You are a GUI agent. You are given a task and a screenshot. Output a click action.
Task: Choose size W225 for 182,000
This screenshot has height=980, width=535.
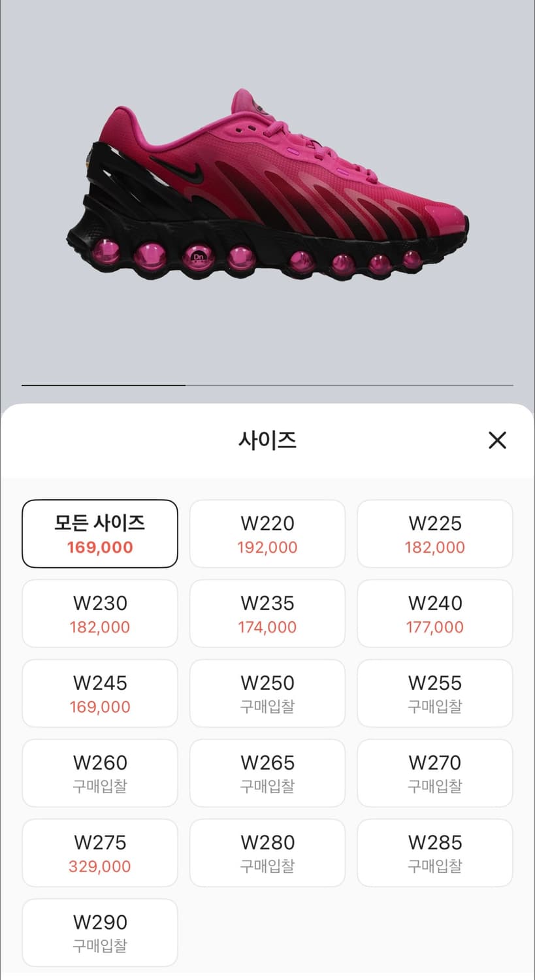point(435,534)
